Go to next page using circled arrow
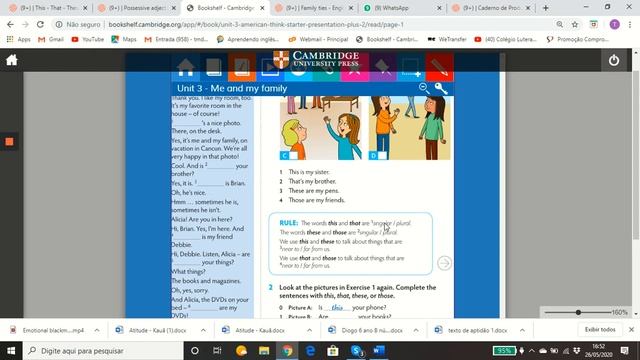Screen dimensions: 640x360 [x=444, y=263]
